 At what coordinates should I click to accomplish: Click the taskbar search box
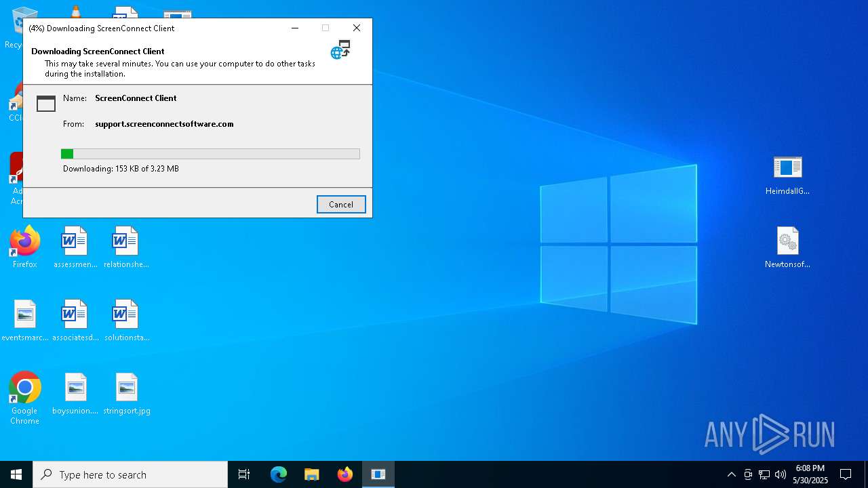coord(130,474)
